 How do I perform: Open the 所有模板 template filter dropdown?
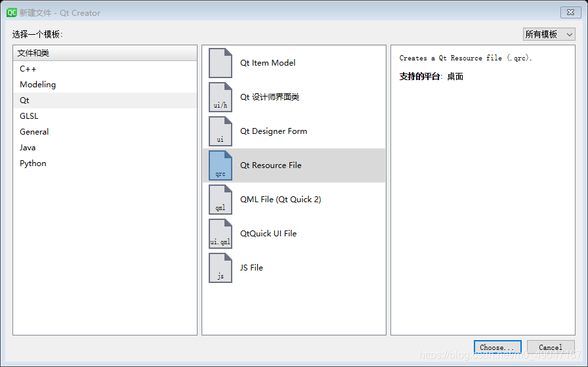pos(549,34)
